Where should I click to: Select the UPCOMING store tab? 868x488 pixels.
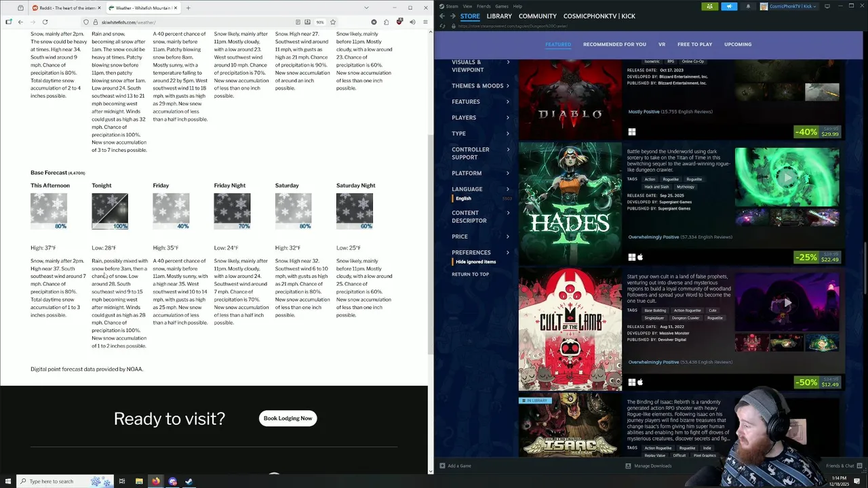tap(738, 44)
